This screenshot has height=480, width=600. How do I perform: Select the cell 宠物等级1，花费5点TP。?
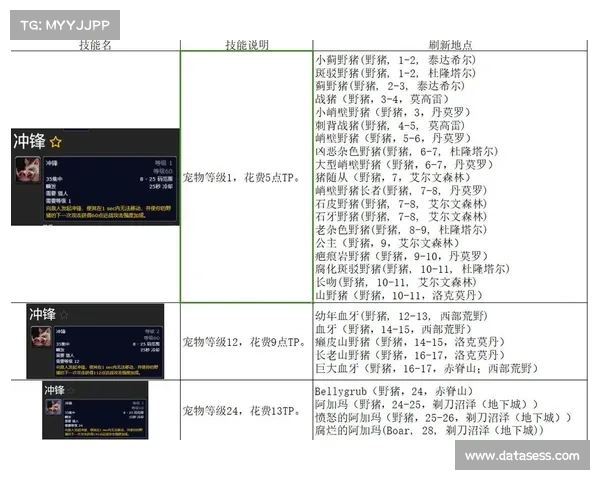point(246,177)
